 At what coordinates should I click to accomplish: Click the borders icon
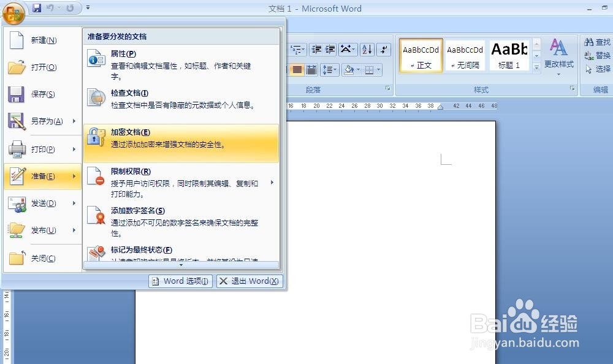[x=369, y=70]
